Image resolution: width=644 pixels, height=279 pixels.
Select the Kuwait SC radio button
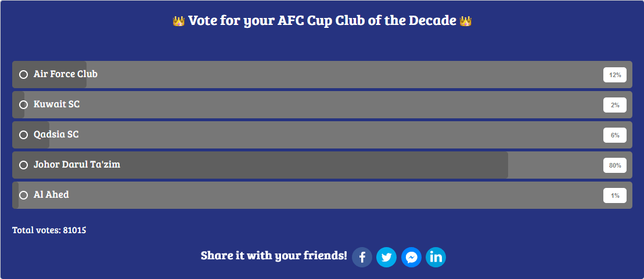[x=24, y=105]
